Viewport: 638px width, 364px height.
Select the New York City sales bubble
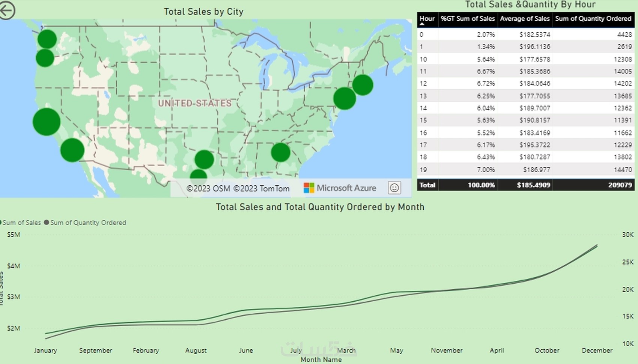point(345,98)
